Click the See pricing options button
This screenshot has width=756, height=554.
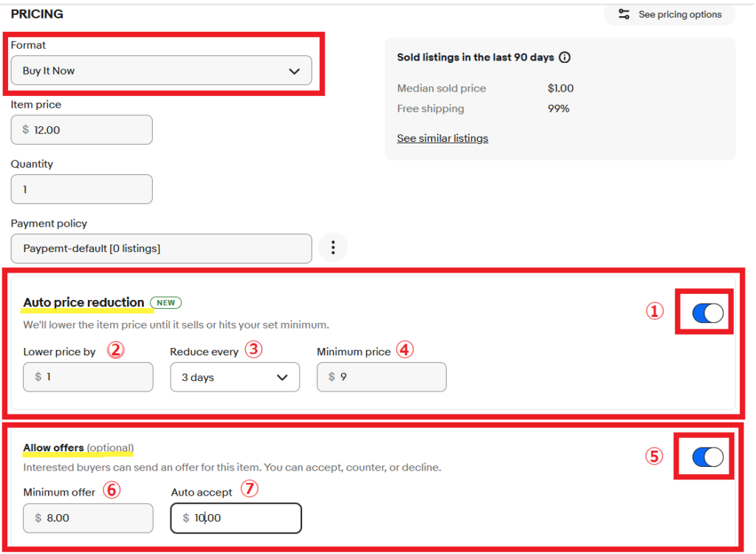[x=670, y=15]
